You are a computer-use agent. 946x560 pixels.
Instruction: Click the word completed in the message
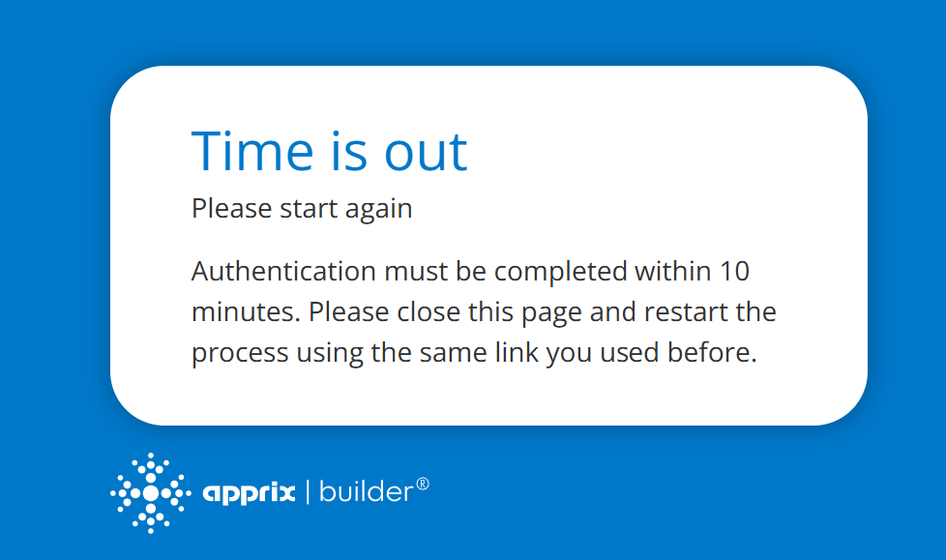pyautogui.click(x=561, y=271)
